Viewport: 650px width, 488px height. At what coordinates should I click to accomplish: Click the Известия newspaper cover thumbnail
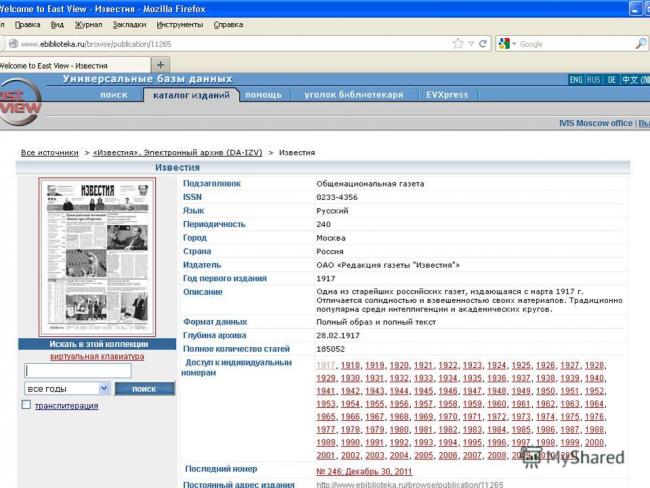click(x=97, y=257)
